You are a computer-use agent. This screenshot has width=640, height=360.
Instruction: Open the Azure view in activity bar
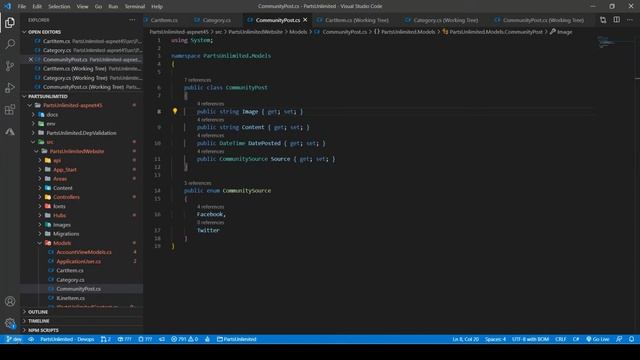coord(10,131)
